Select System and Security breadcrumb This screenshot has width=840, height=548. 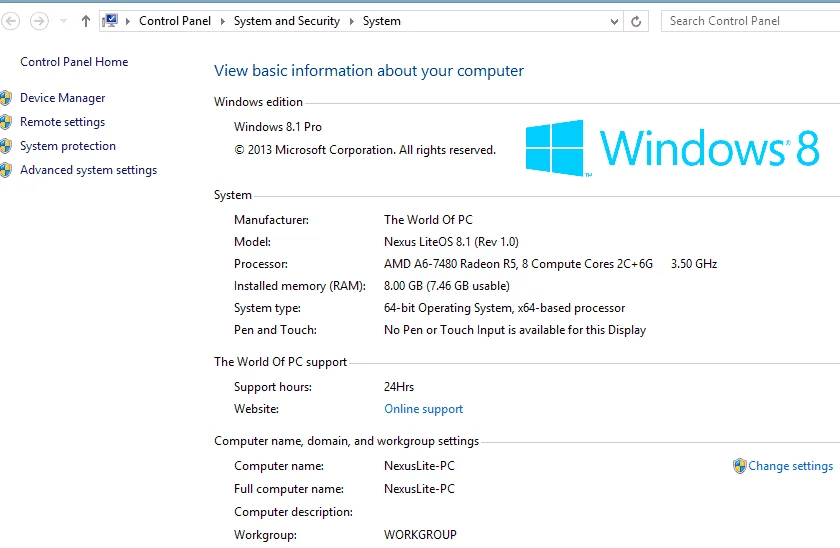click(287, 21)
